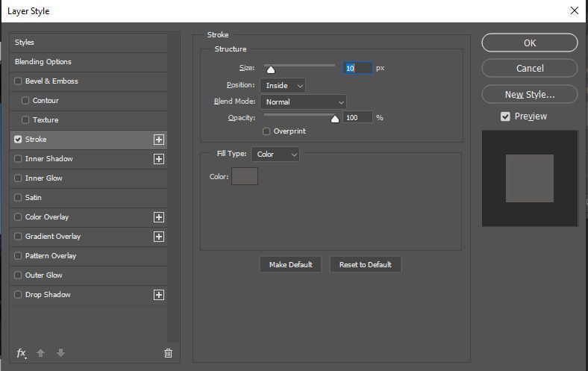Enable the Pattern Overlay checkbox
The image size is (588, 371).
(18, 256)
